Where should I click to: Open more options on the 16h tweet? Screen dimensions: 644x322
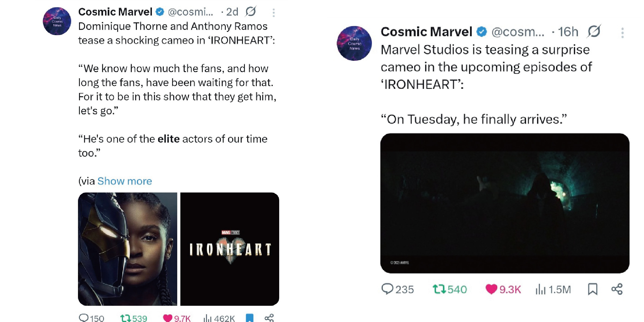tap(622, 33)
